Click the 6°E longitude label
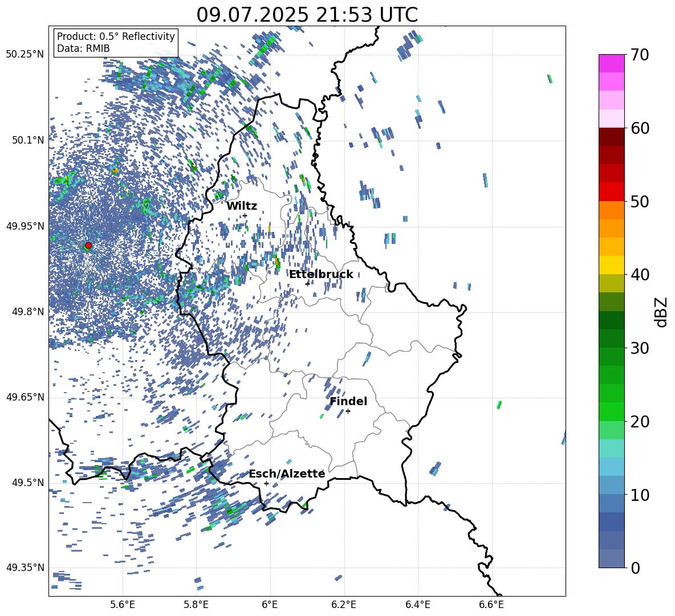The height and width of the screenshot is (616, 675). [x=270, y=605]
